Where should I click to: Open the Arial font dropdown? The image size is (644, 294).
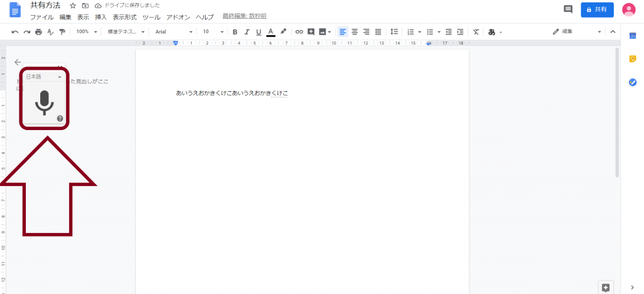[174, 31]
